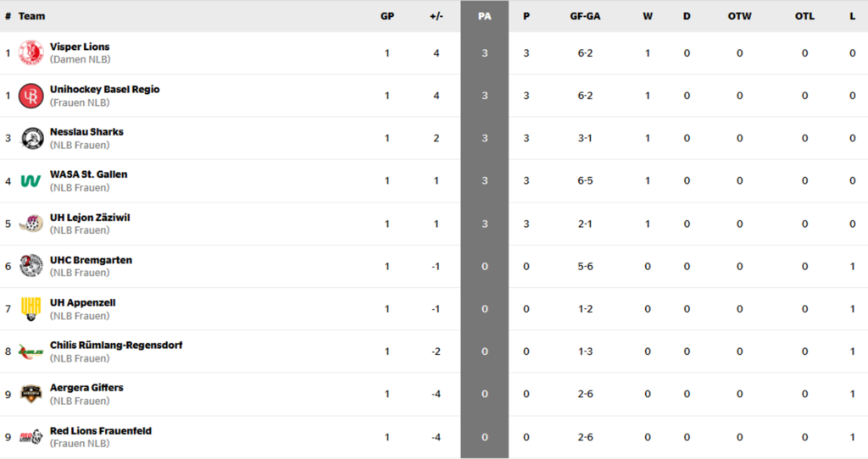Click the Unihockey Basel Regio logo

pos(31,96)
